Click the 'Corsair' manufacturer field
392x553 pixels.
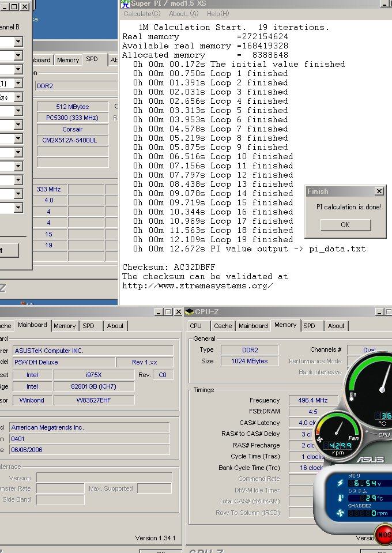tap(73, 129)
